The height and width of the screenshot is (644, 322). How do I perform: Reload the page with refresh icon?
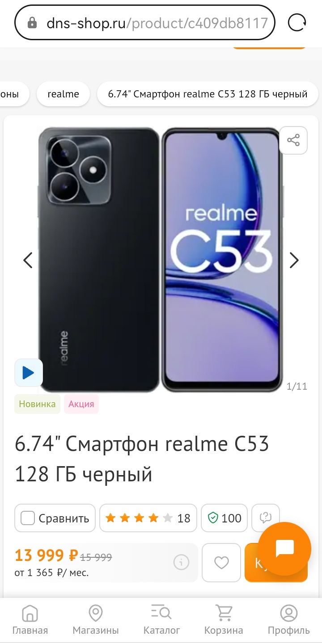(297, 22)
